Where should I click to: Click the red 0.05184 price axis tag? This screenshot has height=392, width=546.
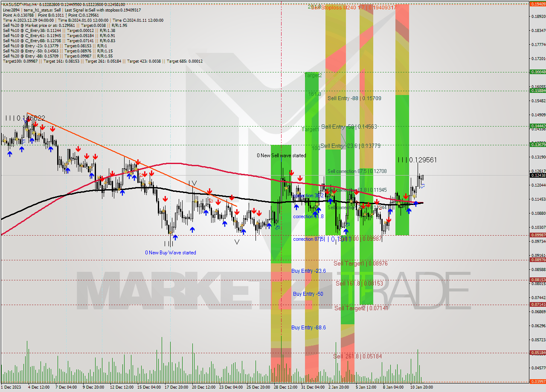click(537, 352)
